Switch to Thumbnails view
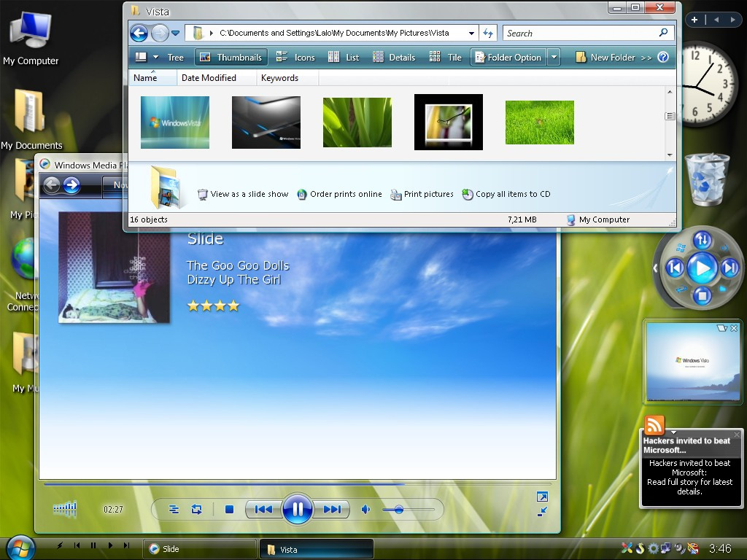The height and width of the screenshot is (560, 747). (231, 58)
